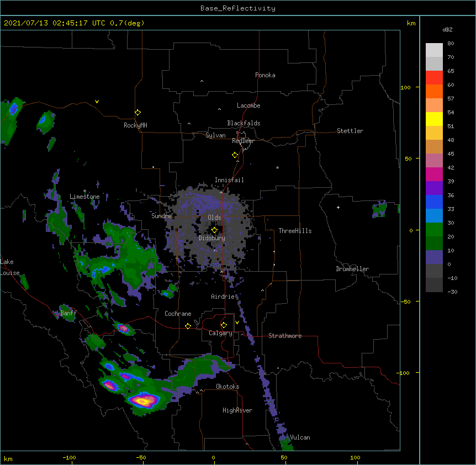Click the Didsbury town label
Viewport: 476px width, 465px height.
(x=212, y=238)
